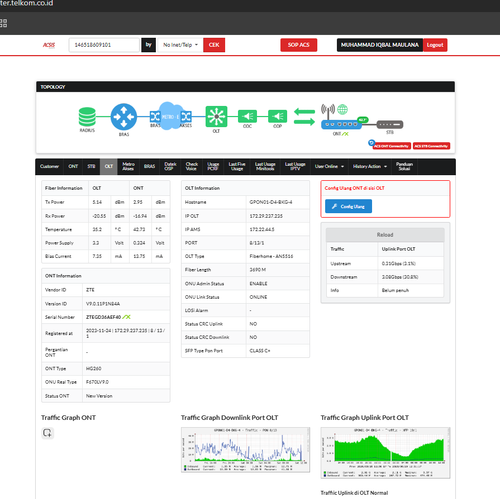The width and height of the screenshot is (500, 499).
Task: Click the Vendor ID value ZTE
Action: (x=90, y=290)
